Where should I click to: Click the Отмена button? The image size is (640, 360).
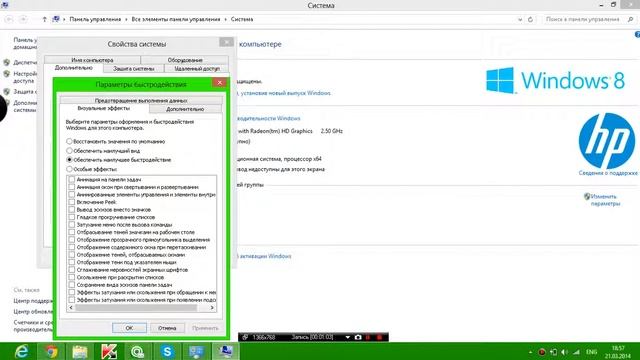click(x=167, y=328)
